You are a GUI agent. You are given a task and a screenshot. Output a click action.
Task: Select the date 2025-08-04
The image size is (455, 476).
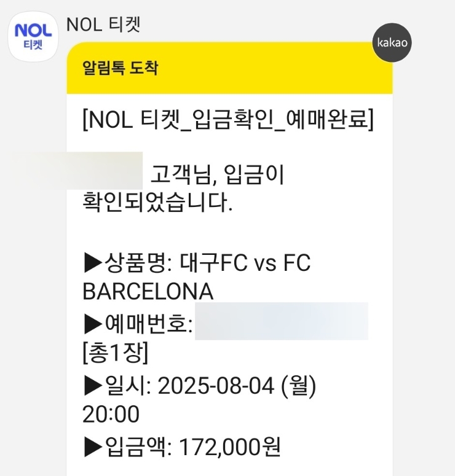click(215, 387)
